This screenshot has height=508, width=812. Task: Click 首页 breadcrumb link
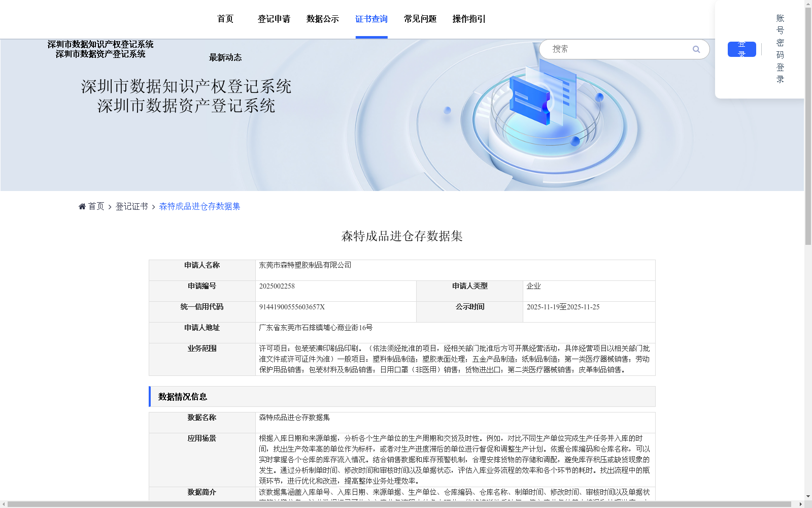[x=96, y=206]
